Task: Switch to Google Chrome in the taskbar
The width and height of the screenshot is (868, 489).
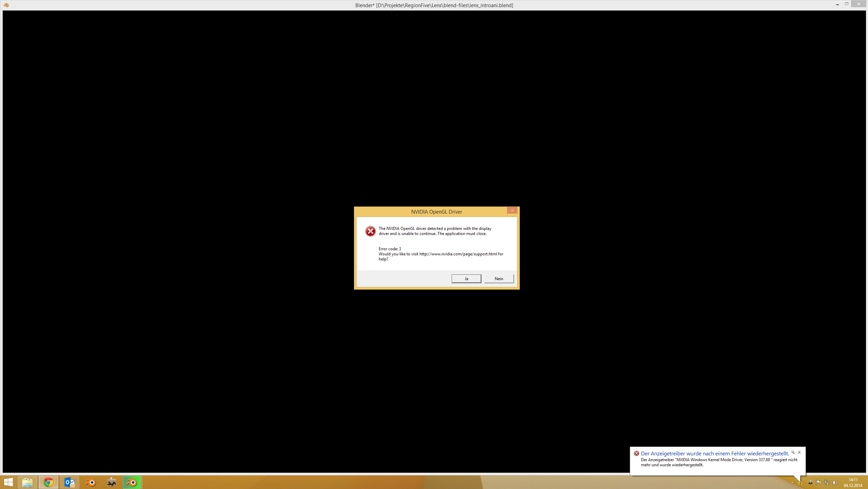Action: click(49, 482)
